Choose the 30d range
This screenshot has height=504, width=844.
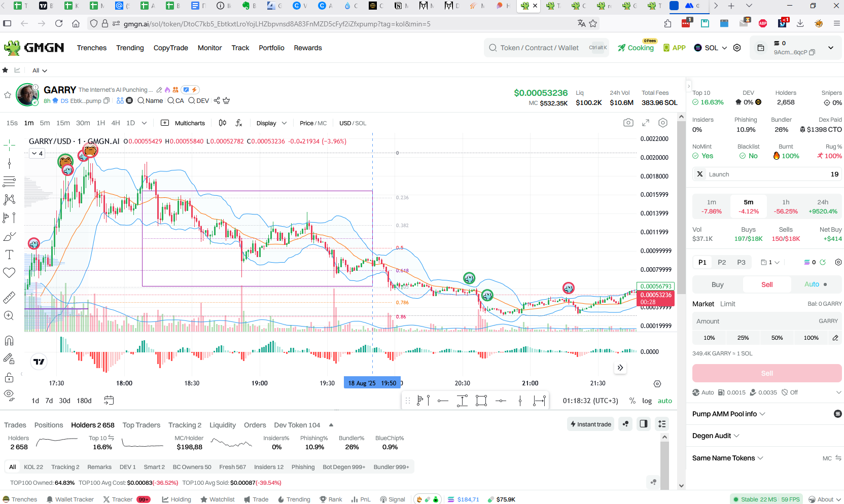click(x=65, y=401)
